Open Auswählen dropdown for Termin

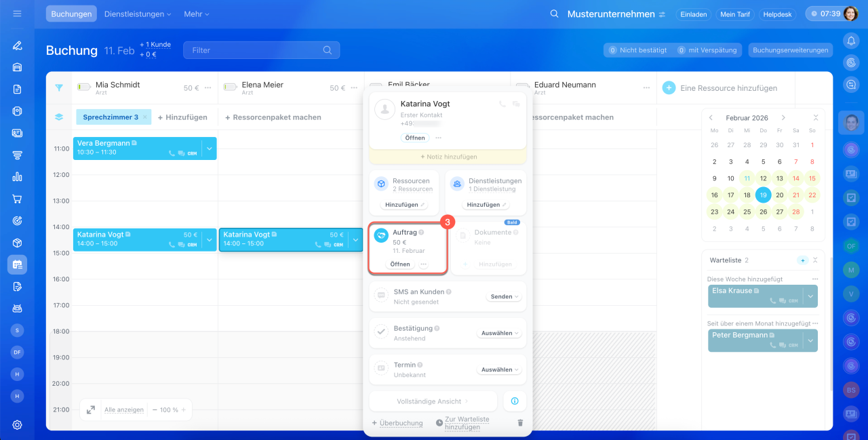[500, 370]
